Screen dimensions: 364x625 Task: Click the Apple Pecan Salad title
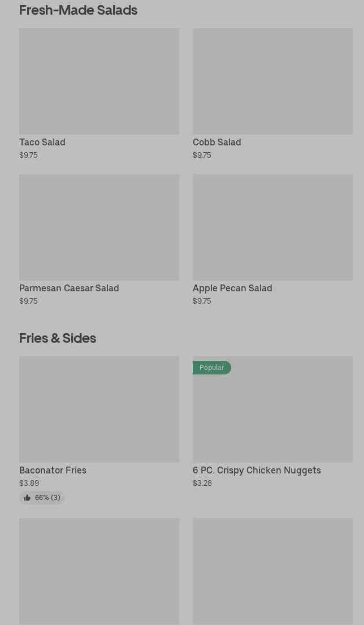232,288
